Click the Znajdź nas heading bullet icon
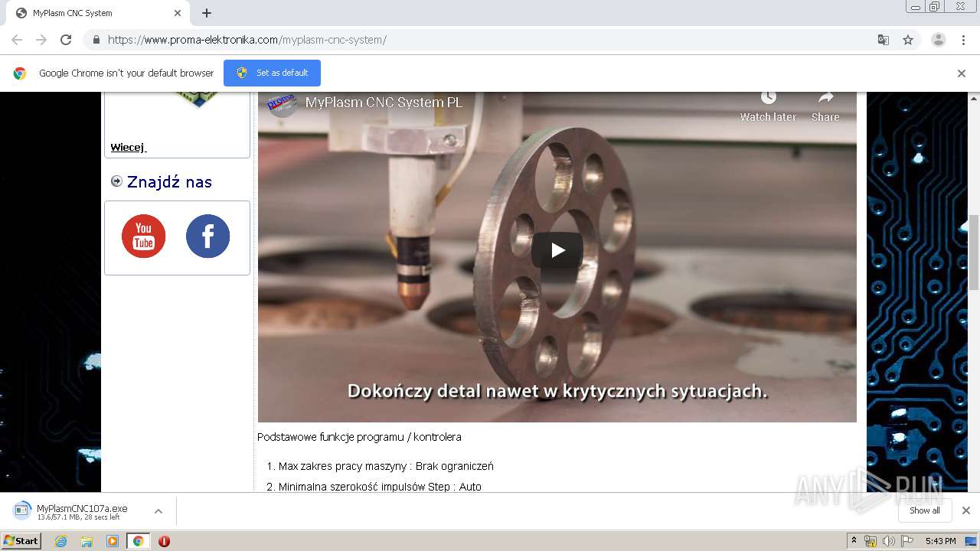The width and height of the screenshot is (980, 551). coord(116,181)
